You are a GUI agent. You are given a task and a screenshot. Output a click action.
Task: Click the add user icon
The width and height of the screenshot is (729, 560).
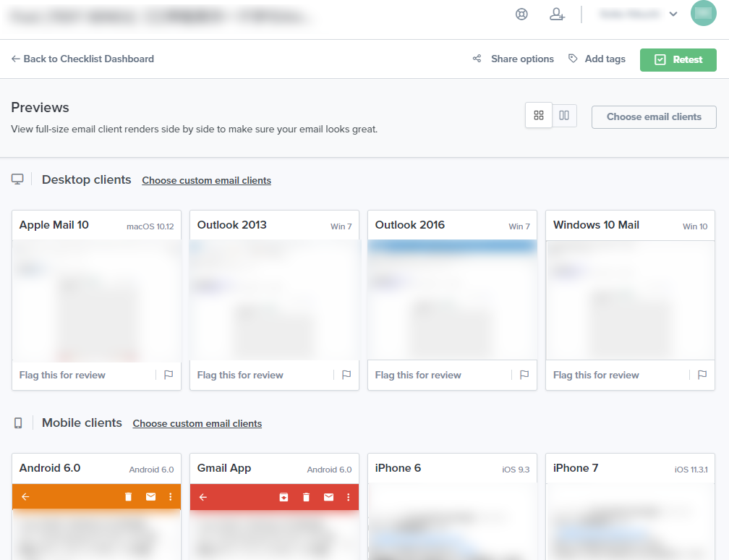point(557,14)
